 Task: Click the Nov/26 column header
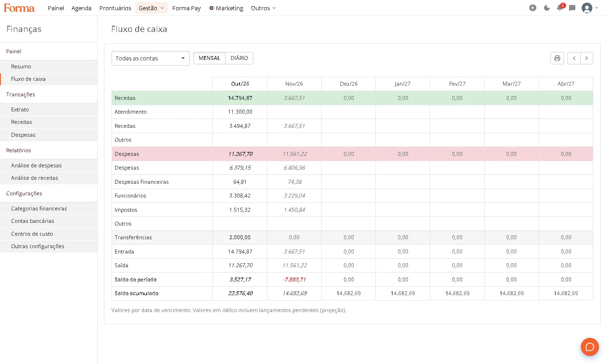click(x=294, y=84)
